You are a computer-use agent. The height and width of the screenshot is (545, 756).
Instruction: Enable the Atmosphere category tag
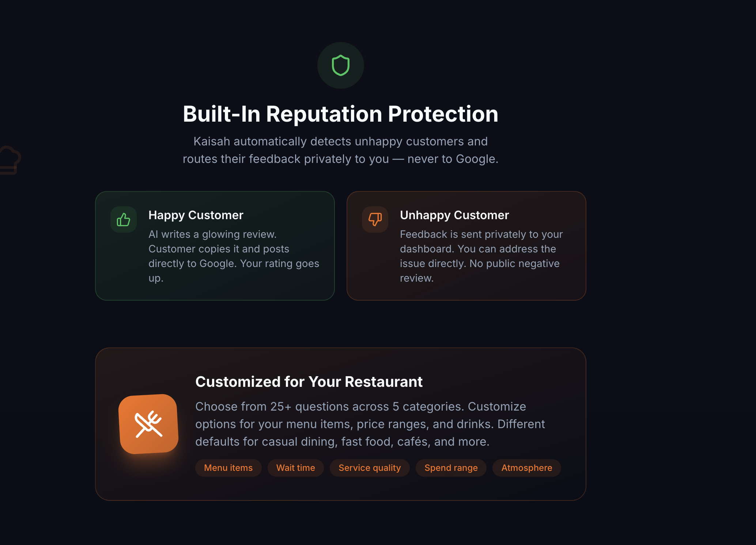(526, 468)
